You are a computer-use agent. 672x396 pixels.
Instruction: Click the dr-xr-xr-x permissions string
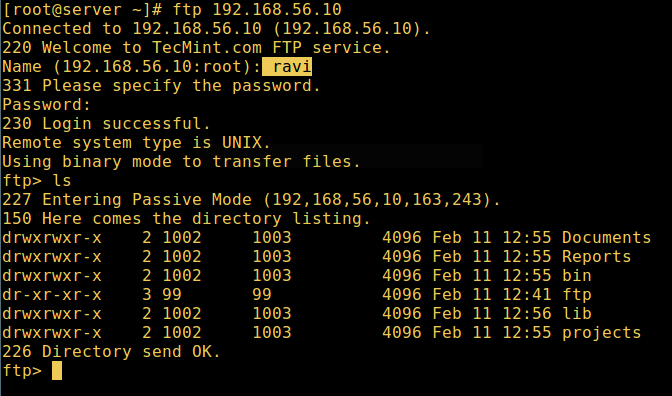(x=52, y=294)
